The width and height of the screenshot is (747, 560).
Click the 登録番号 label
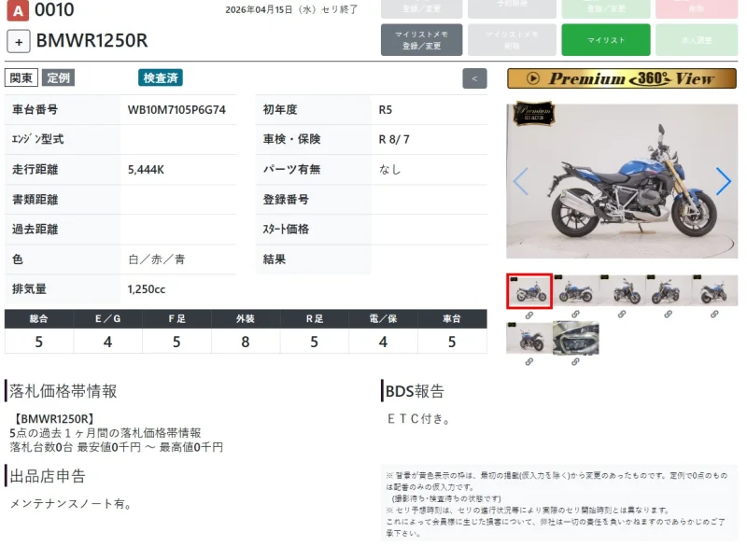tap(286, 200)
